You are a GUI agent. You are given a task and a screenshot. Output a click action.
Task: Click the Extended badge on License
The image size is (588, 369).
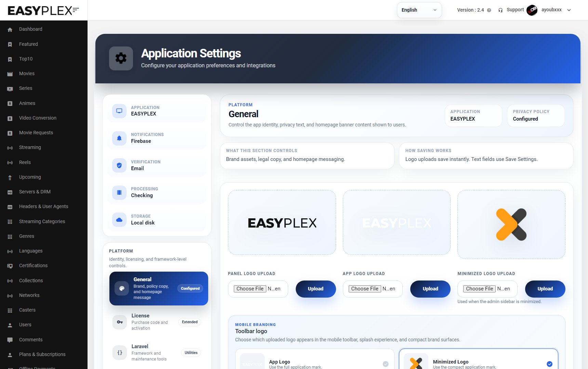pyautogui.click(x=190, y=322)
